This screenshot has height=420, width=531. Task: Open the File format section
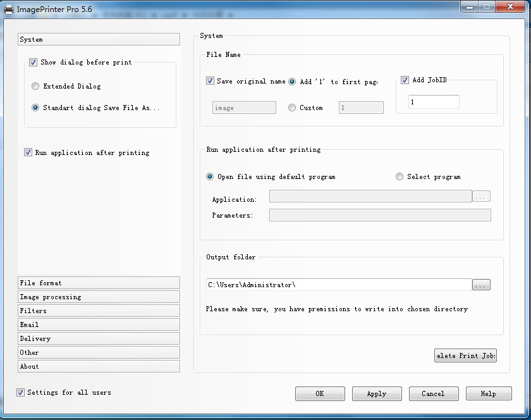(99, 283)
